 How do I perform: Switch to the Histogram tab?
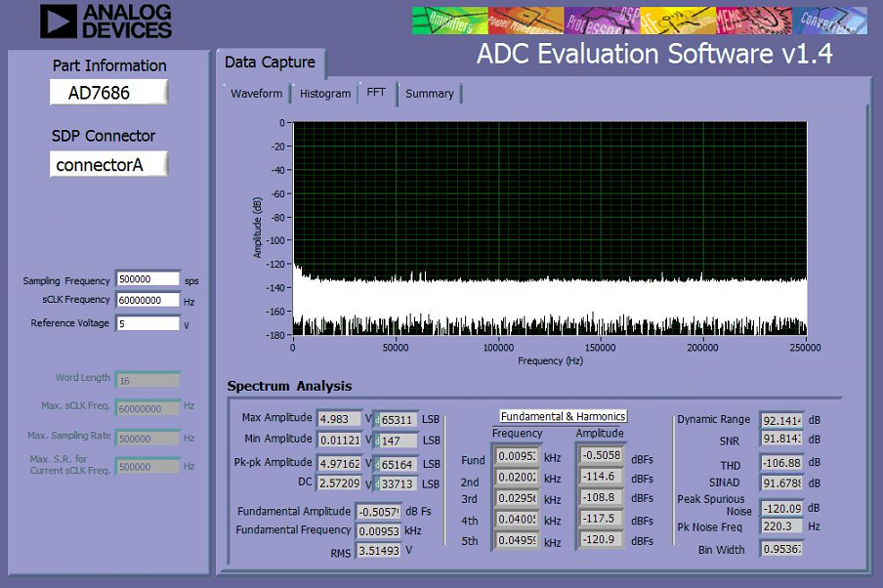(325, 94)
